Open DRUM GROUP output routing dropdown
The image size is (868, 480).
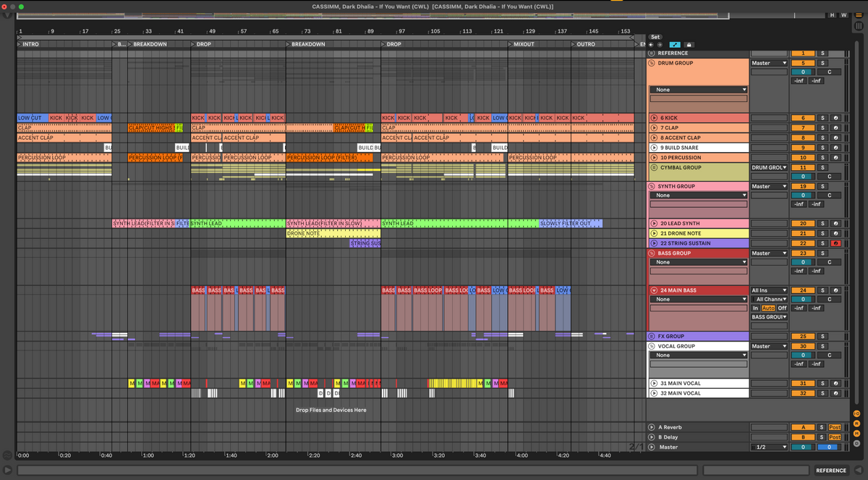click(768, 63)
